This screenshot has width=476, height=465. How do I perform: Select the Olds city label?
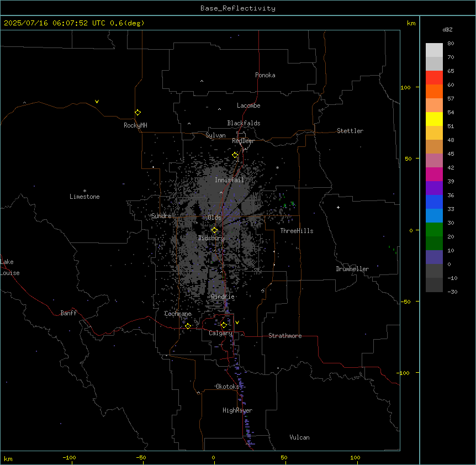[214, 218]
